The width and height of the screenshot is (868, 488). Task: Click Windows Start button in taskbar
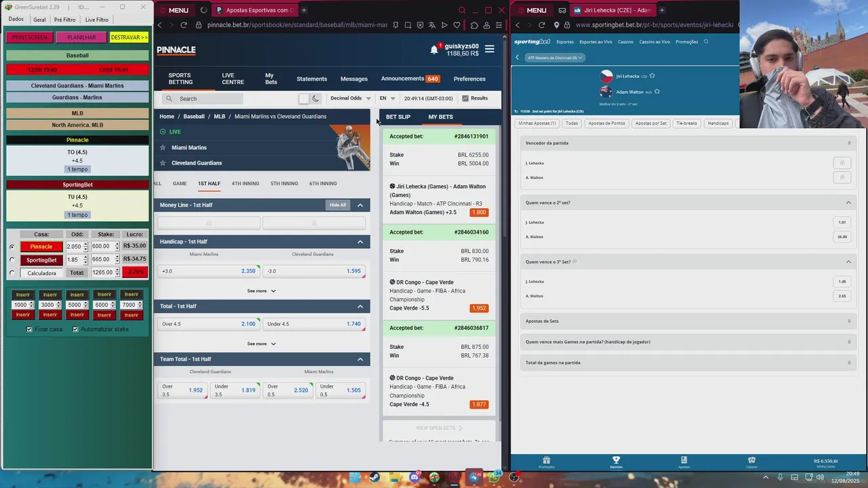(x=355, y=477)
